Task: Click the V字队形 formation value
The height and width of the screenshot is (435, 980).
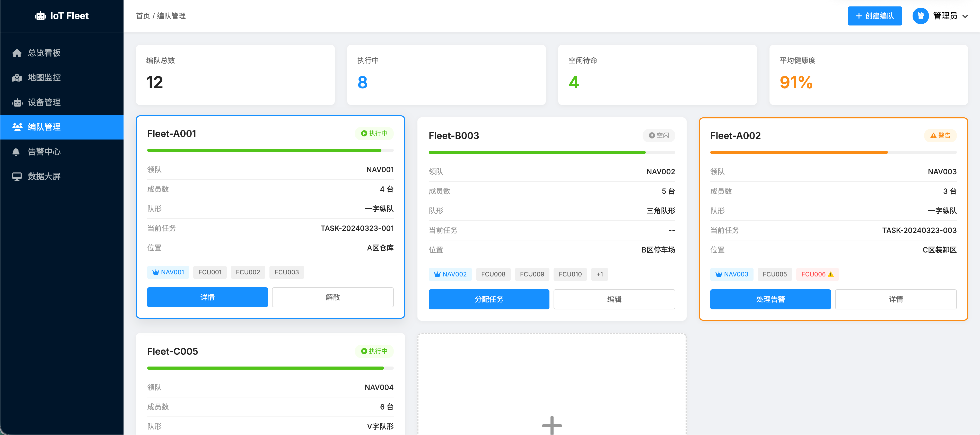Action: (x=380, y=426)
